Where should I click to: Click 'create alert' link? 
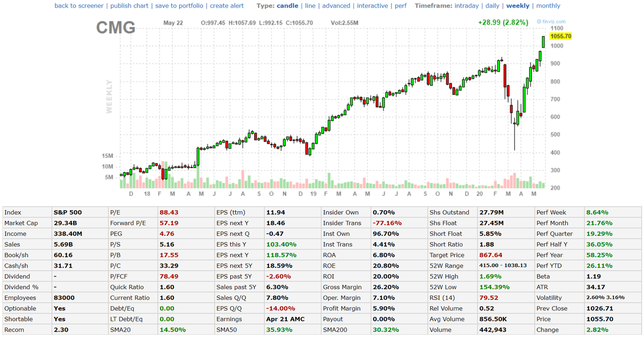(x=227, y=6)
